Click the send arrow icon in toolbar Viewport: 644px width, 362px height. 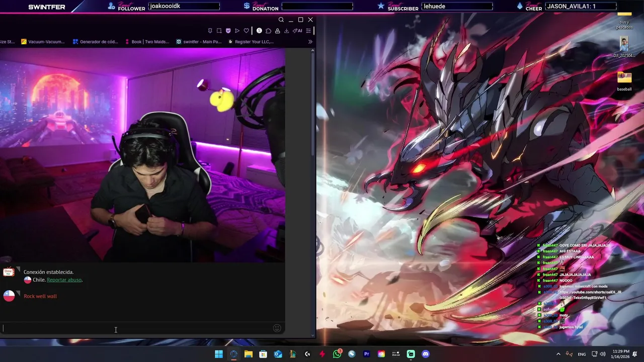237,31
